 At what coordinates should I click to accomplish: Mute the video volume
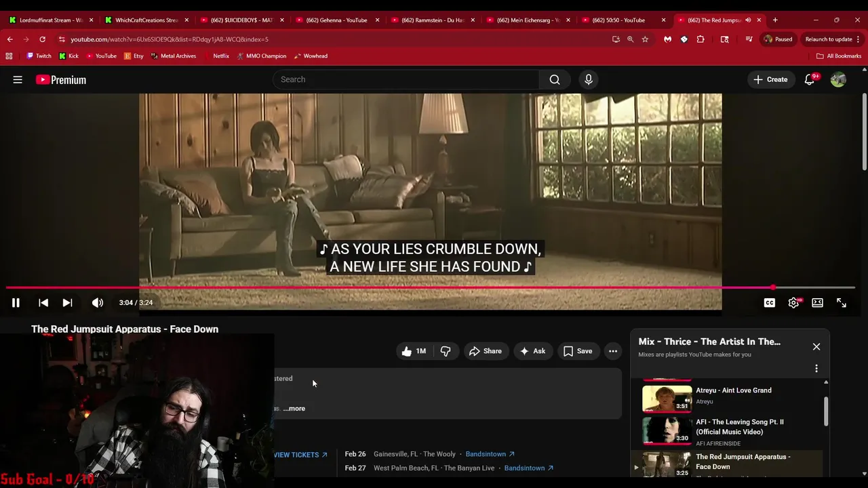point(98,303)
